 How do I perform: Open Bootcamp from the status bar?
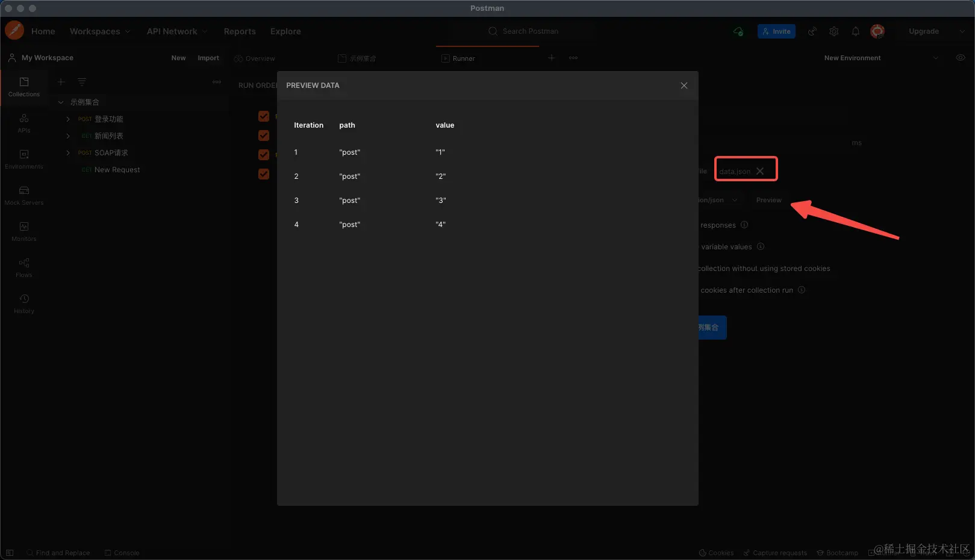tap(837, 553)
